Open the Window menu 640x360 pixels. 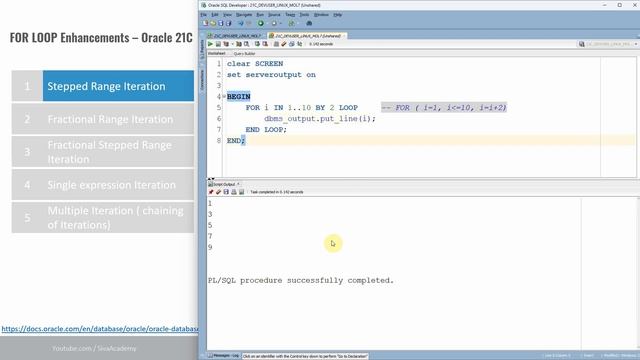321,15
